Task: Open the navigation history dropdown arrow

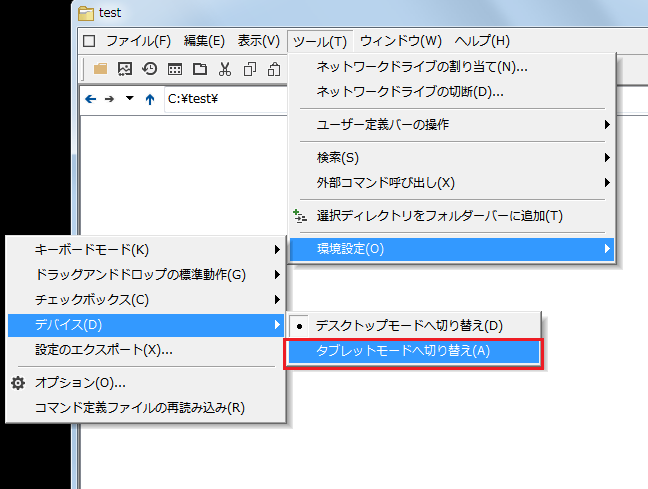Action: [128, 99]
